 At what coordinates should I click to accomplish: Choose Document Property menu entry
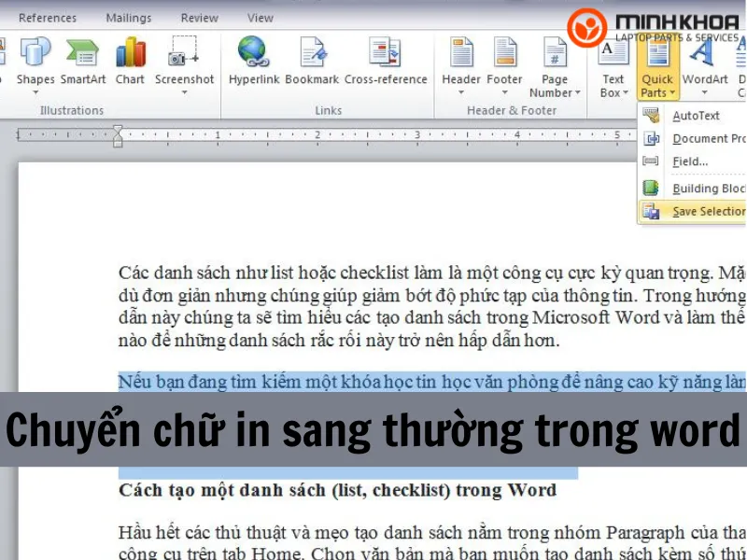pyautogui.click(x=692, y=138)
